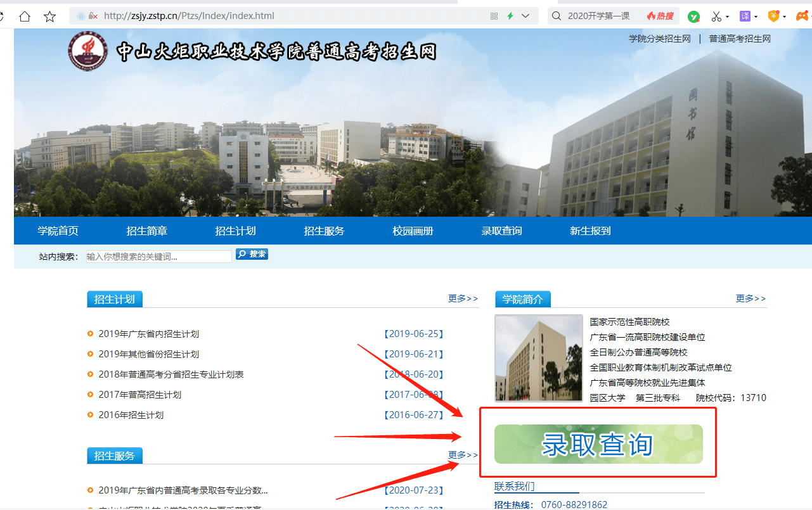The width and height of the screenshot is (812, 510).
Task: Click the purple 译 translate icon
Action: click(x=745, y=16)
